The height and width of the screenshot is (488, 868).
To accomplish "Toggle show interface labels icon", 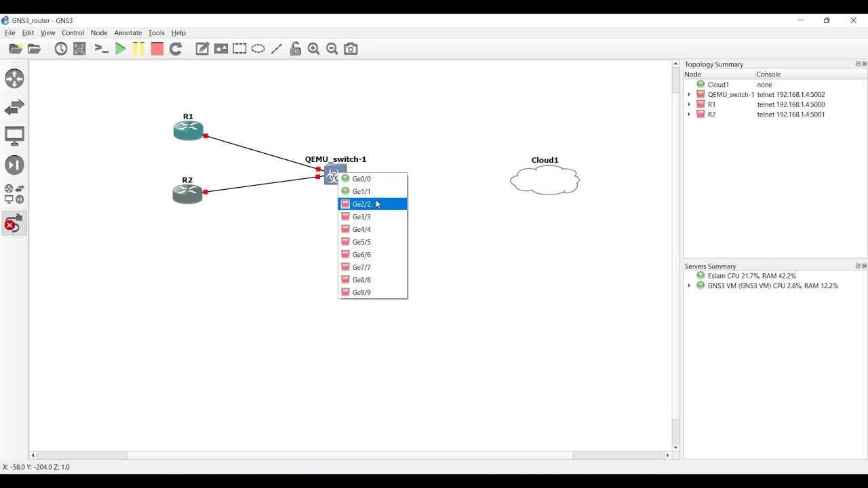I will [80, 49].
